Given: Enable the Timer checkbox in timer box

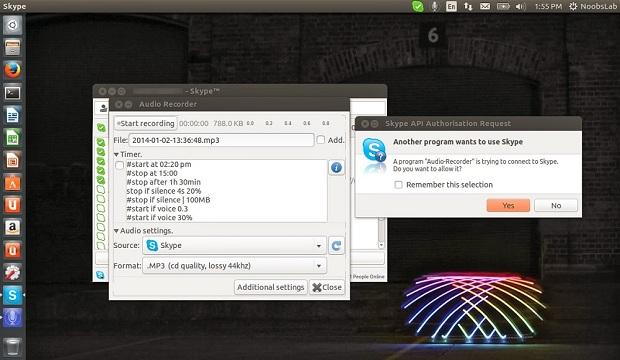Looking at the screenshot, I should 120,165.
